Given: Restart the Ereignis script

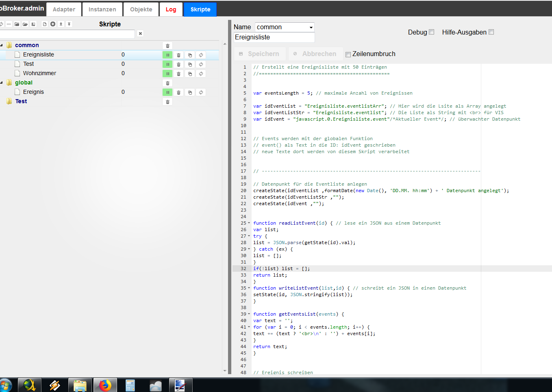Looking at the screenshot, I should tap(201, 92).
